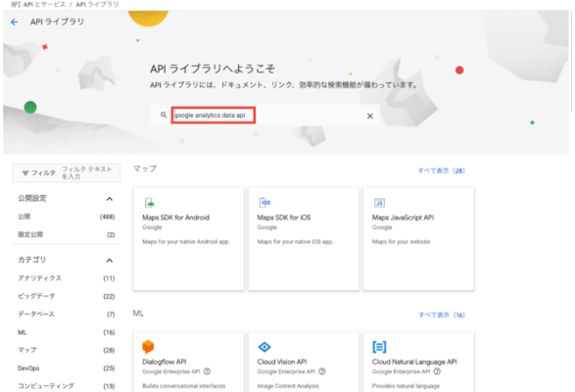This screenshot has width=575, height=392.
Task: Click 'Maps for your website' description
Action: [401, 241]
